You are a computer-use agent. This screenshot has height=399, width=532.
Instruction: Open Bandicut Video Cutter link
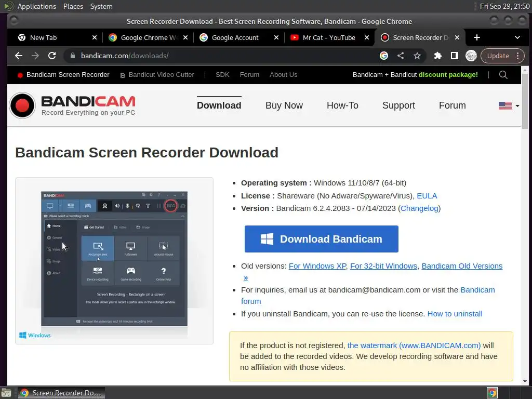pyautogui.click(x=157, y=75)
